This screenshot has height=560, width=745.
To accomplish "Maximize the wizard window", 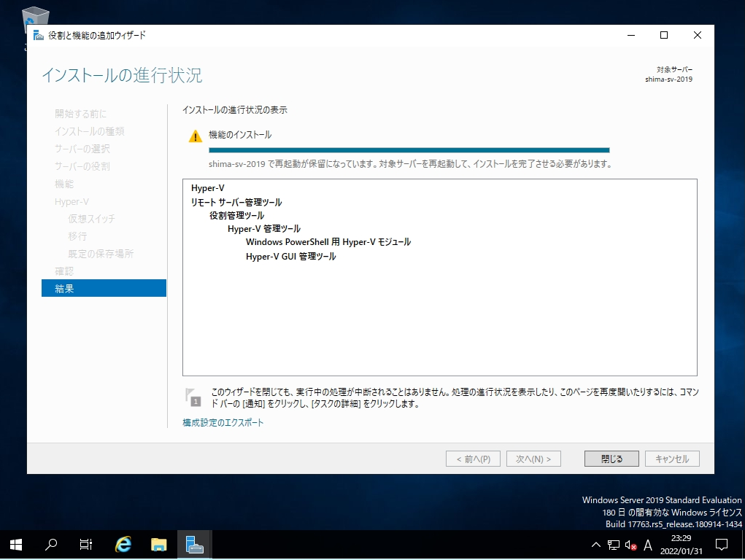I will pos(664,35).
